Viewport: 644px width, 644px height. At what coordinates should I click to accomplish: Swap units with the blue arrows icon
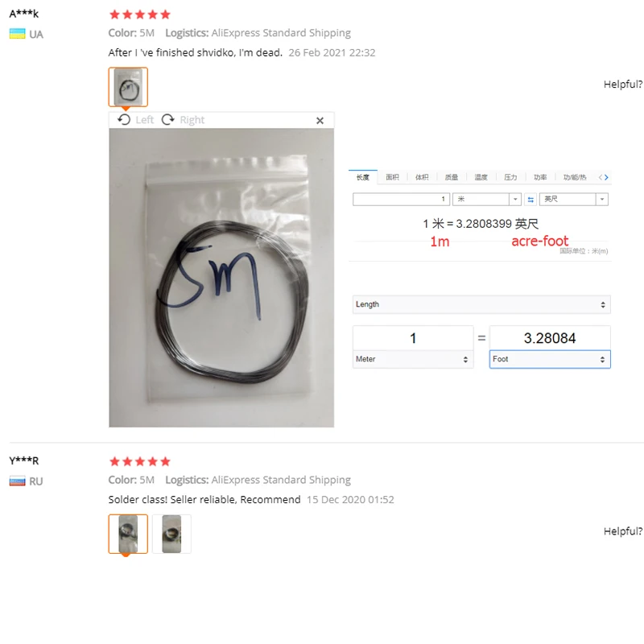pos(530,200)
